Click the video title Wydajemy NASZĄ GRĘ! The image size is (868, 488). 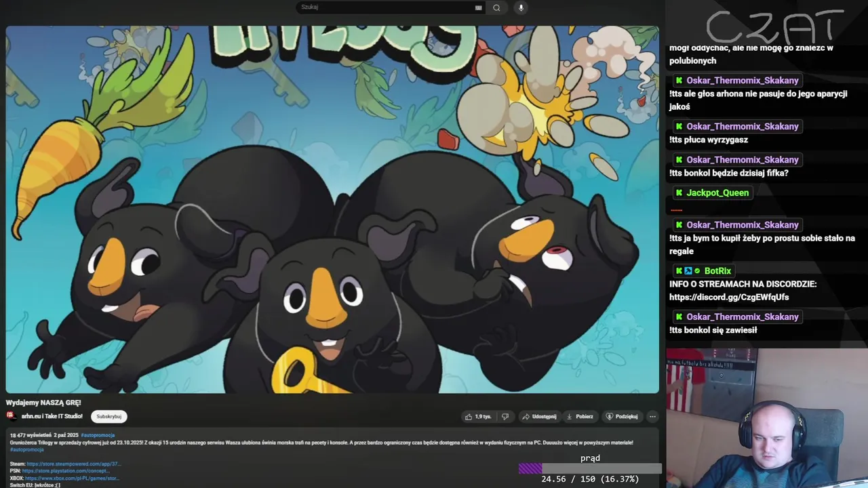pyautogui.click(x=43, y=403)
